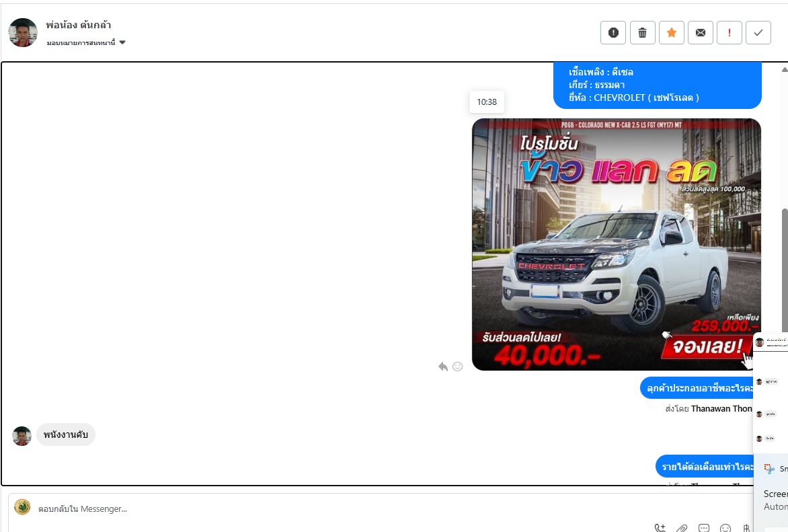788x532 pixels.
Task: React to the promotion image with emoji
Action: (x=457, y=367)
